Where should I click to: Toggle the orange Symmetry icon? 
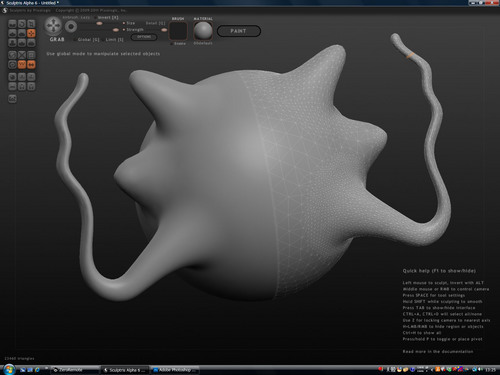click(31, 64)
